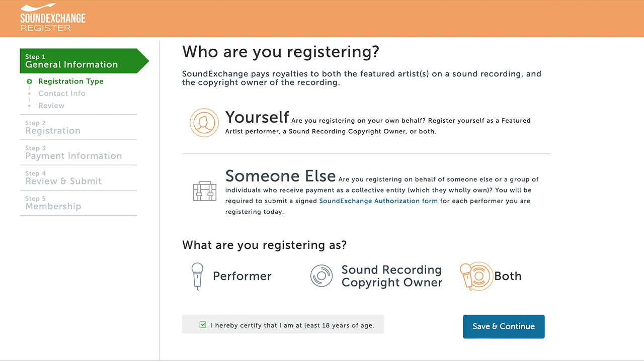Go to Step 4 Review & Submit
Screen dimensions: 644x362
[63, 177]
